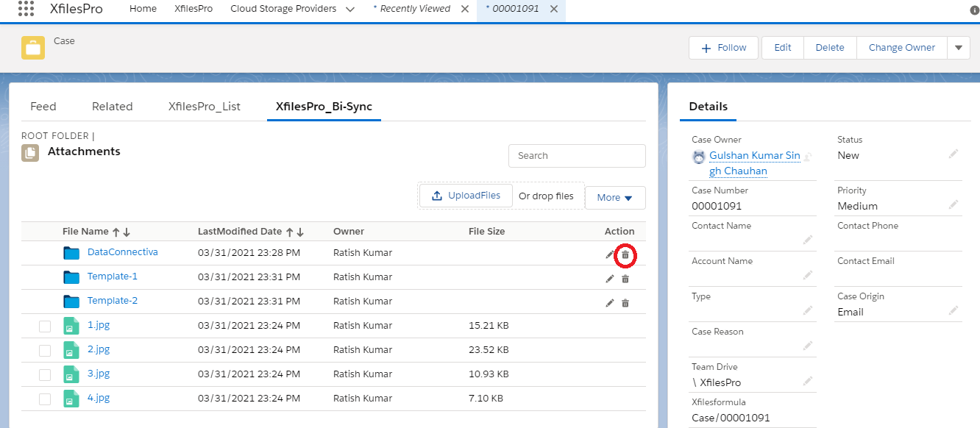Click the Search input field
Screen dimensions: 980x428
(x=577, y=156)
